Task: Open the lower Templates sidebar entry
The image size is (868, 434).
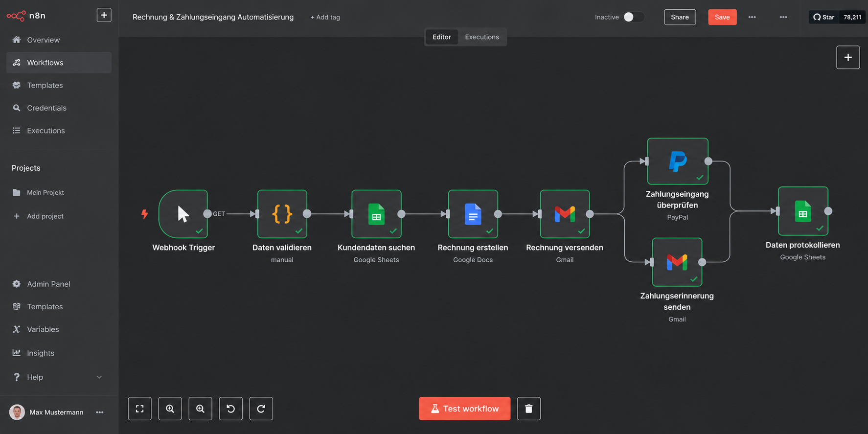Action: coord(59,307)
